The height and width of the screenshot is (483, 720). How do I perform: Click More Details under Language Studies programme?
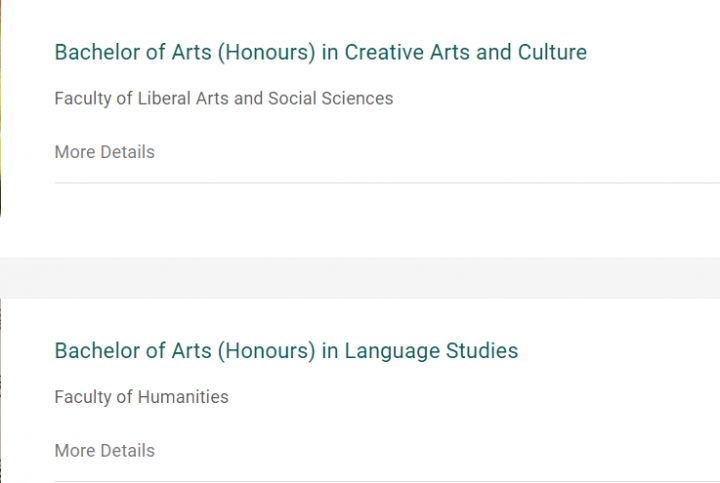click(x=105, y=450)
